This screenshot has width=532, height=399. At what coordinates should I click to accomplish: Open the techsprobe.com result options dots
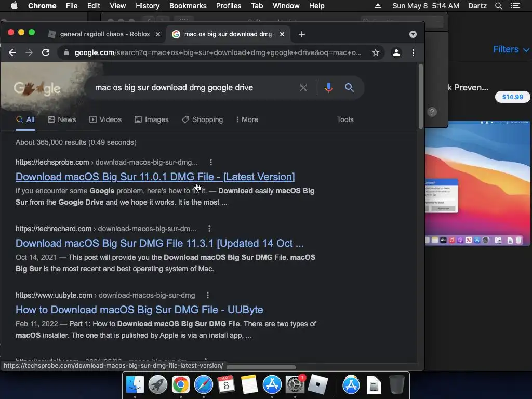click(x=211, y=162)
